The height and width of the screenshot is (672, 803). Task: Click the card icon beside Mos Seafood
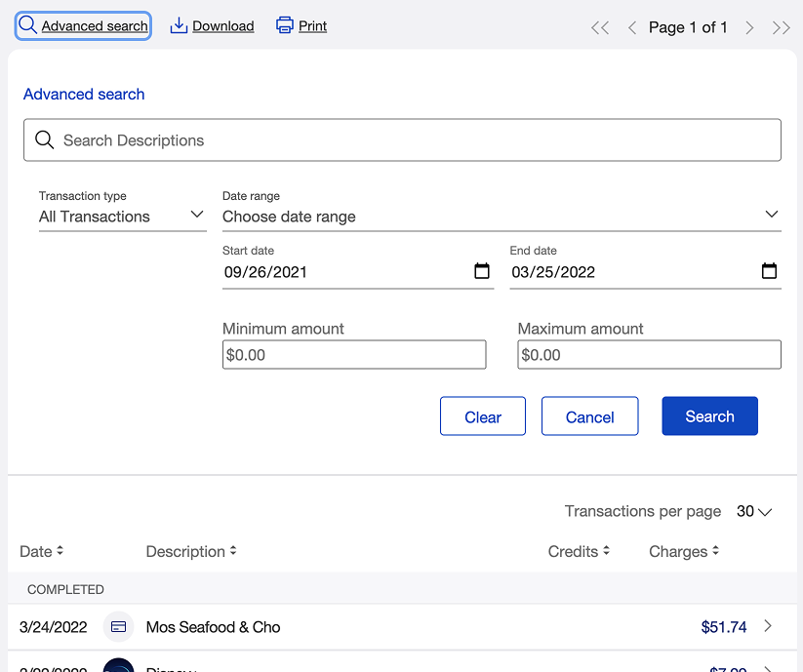pos(118,626)
